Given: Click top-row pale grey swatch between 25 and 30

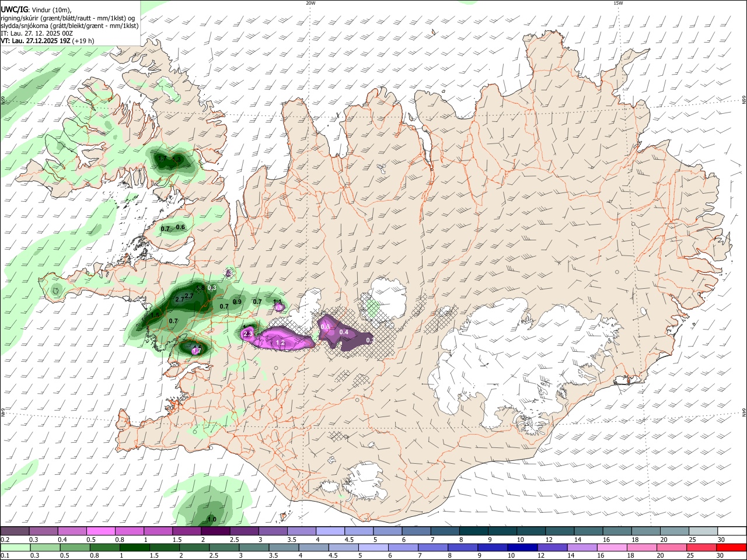Looking at the screenshot, I should [x=704, y=531].
